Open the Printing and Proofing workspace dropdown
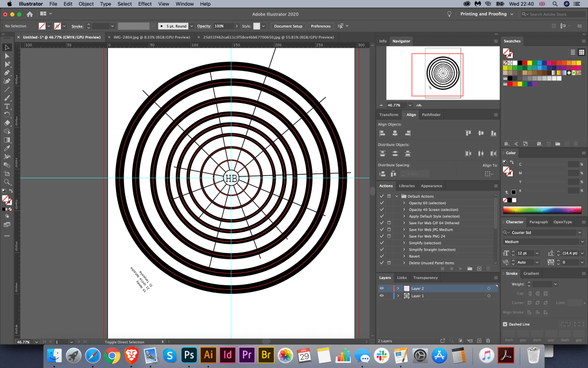 (483, 14)
